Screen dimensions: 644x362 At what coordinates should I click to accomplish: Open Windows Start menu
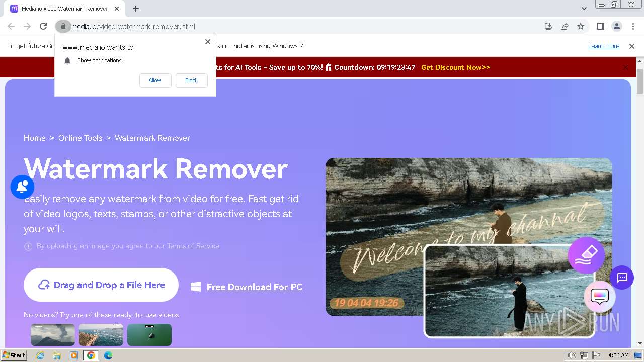[x=14, y=355]
